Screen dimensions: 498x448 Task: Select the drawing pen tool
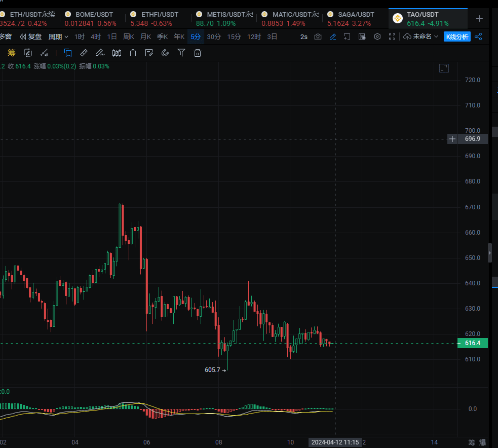(x=100, y=52)
